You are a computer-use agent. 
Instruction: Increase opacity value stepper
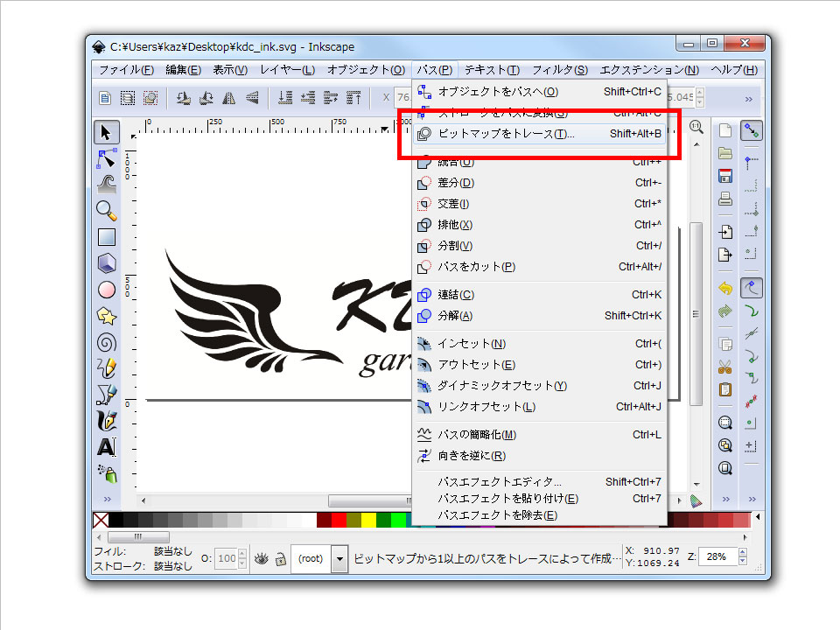[242, 554]
